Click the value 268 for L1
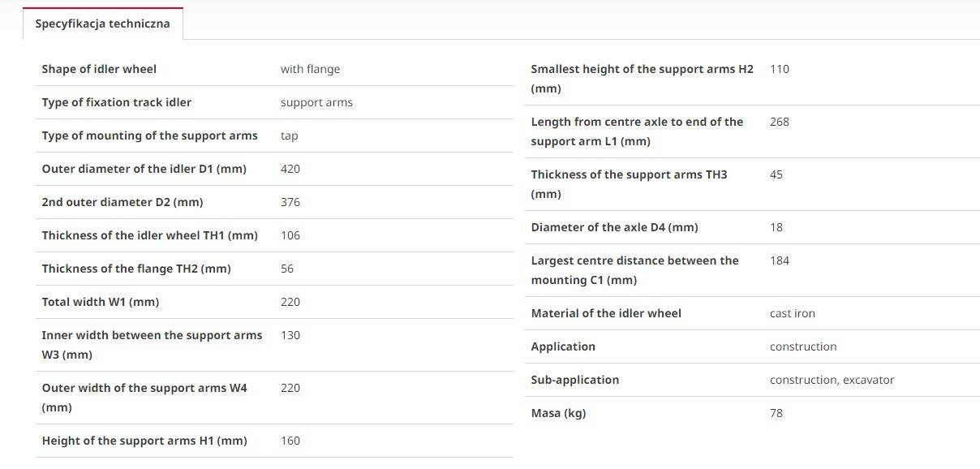This screenshot has height=469, width=980. (x=779, y=122)
